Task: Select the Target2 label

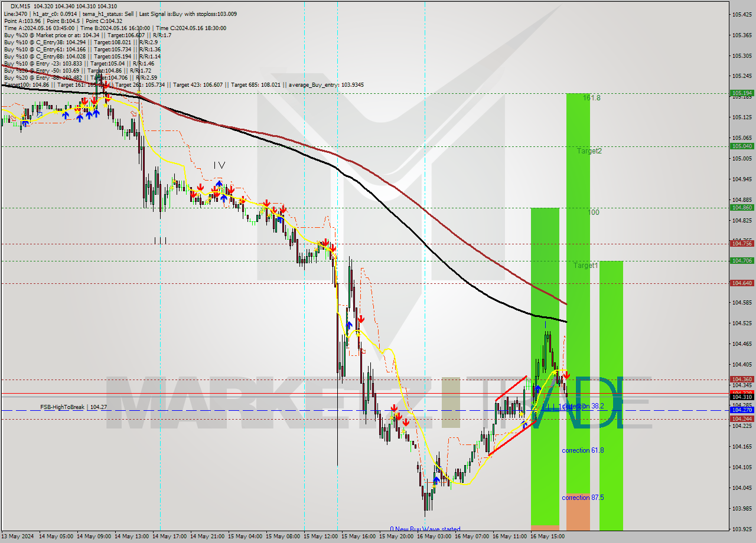Action: 589,151
